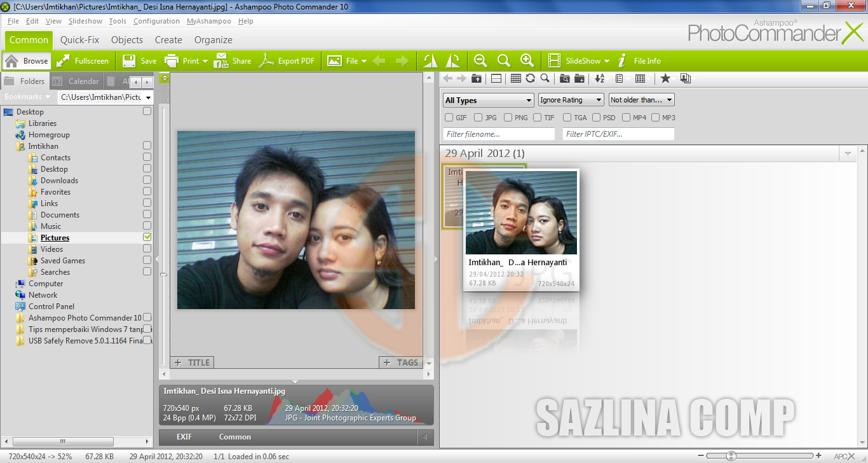
Task: Open the All Types dropdown
Action: click(x=488, y=100)
